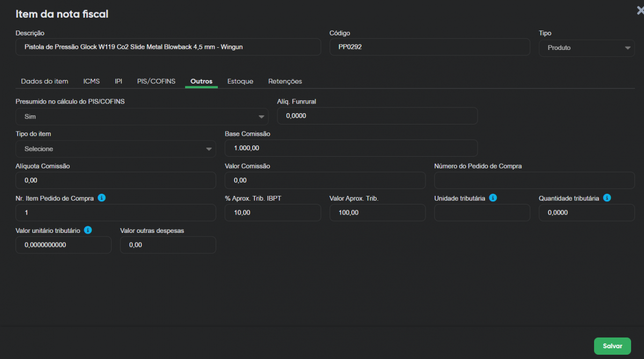Select the Número do Pedido de Compra field
Viewport: 644px width, 359px height.
[534, 180]
